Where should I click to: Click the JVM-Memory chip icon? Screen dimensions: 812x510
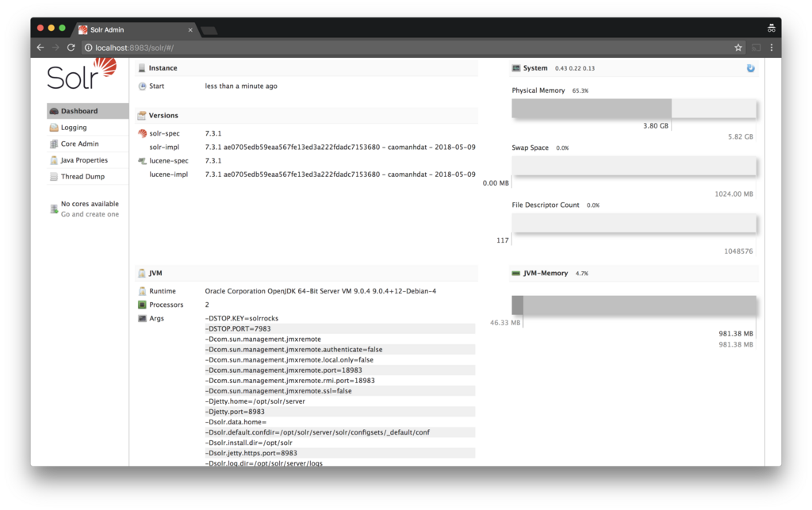pos(515,274)
